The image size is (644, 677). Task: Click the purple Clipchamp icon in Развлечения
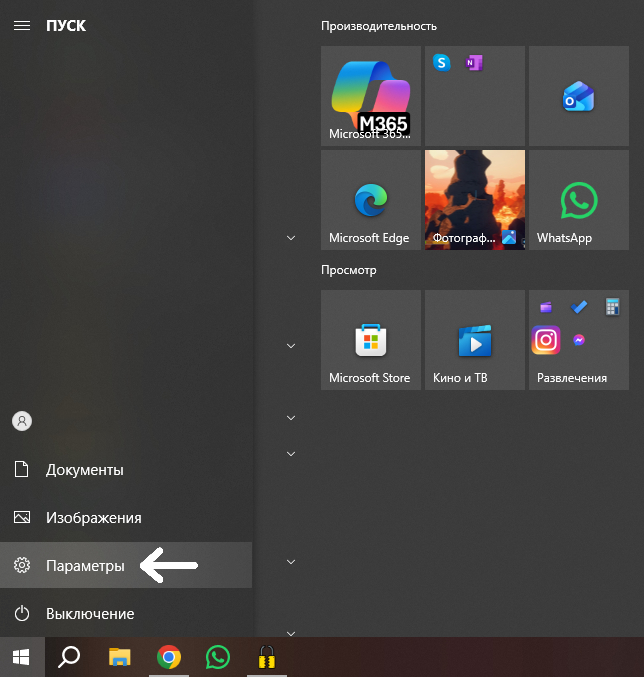[x=546, y=307]
